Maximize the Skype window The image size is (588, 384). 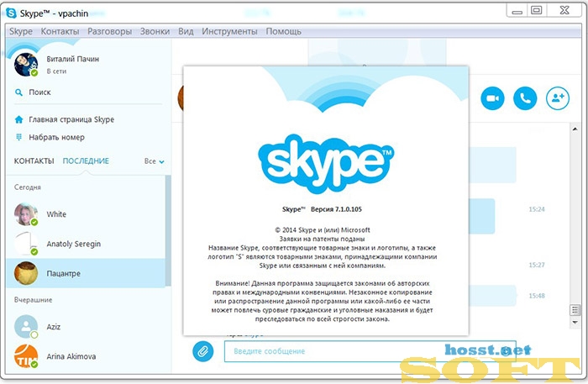click(537, 11)
